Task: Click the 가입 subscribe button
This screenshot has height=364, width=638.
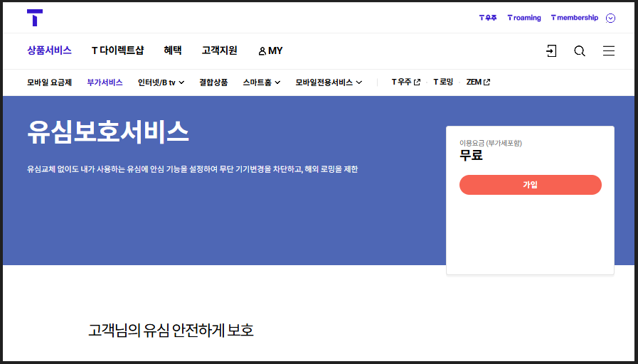Action: point(530,185)
